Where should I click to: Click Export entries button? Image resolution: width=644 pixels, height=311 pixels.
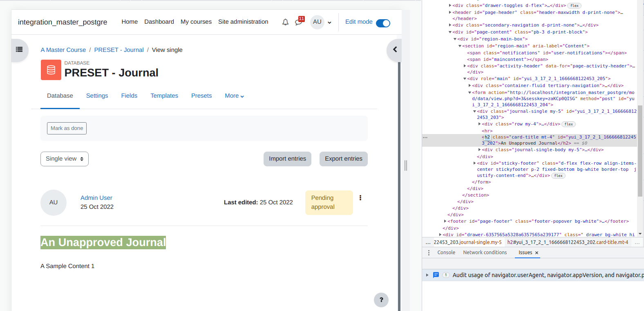(x=344, y=159)
